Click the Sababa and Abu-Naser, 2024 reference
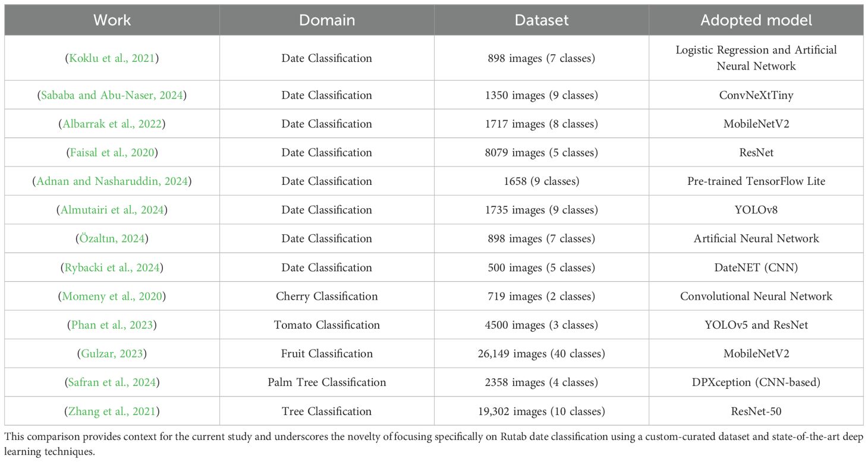 tap(112, 95)
